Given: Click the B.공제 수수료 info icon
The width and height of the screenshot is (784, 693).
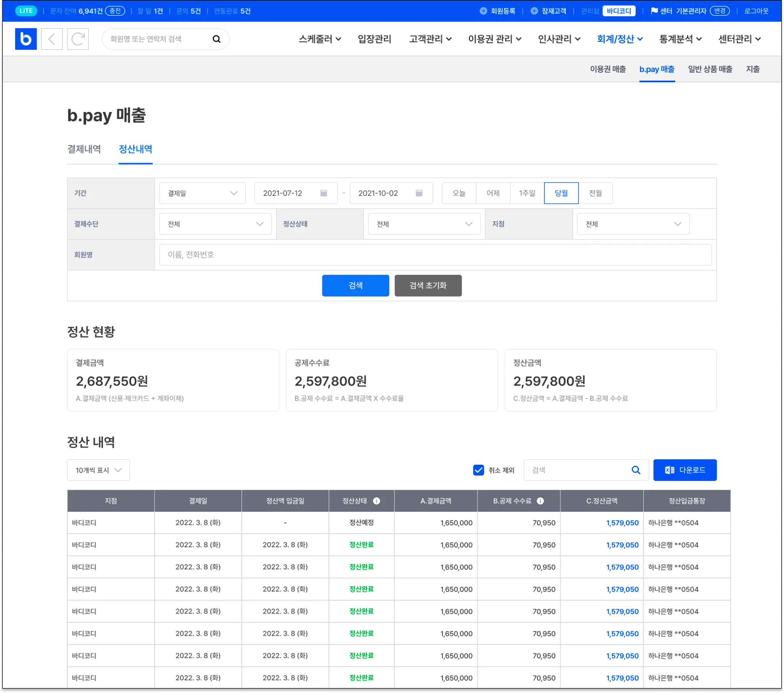Looking at the screenshot, I should tap(540, 501).
